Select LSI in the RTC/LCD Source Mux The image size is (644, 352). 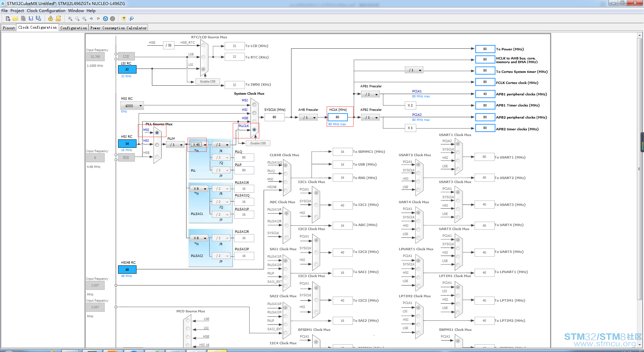coord(203,69)
